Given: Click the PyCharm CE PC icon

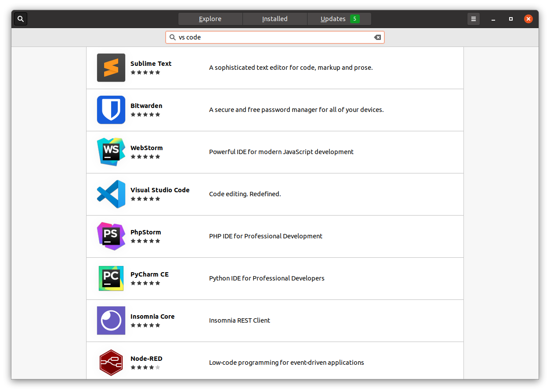Looking at the screenshot, I should pyautogui.click(x=111, y=278).
